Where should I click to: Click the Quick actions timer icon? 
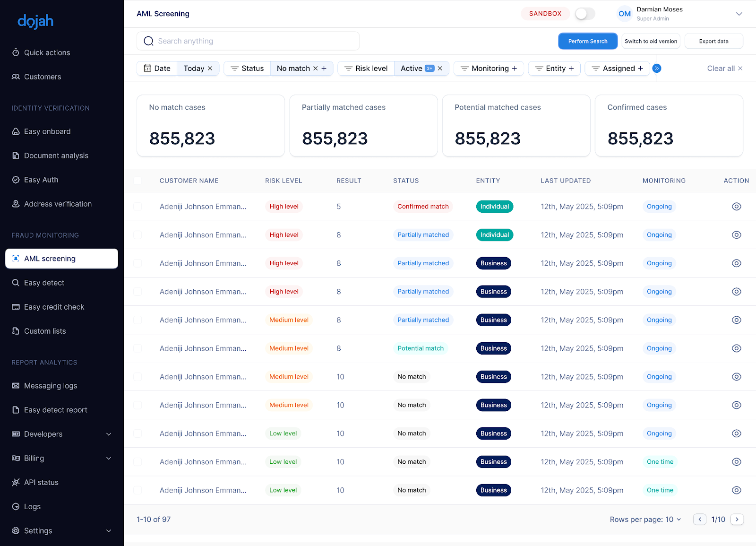[16, 52]
